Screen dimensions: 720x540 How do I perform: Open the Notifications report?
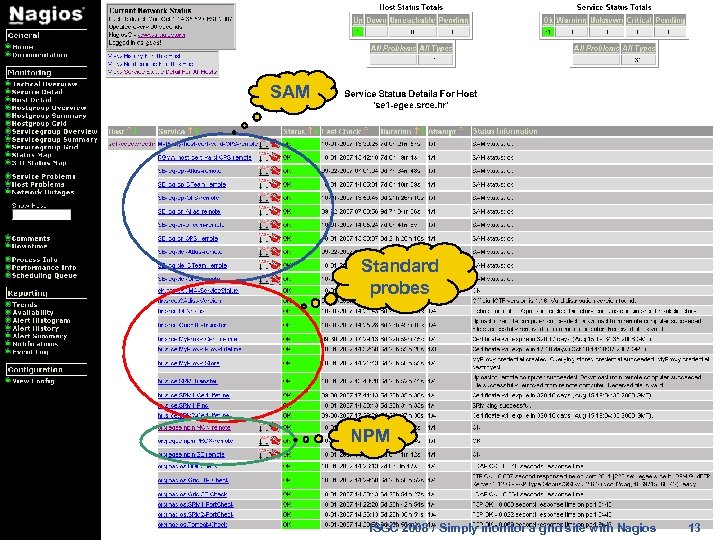tap(35, 344)
